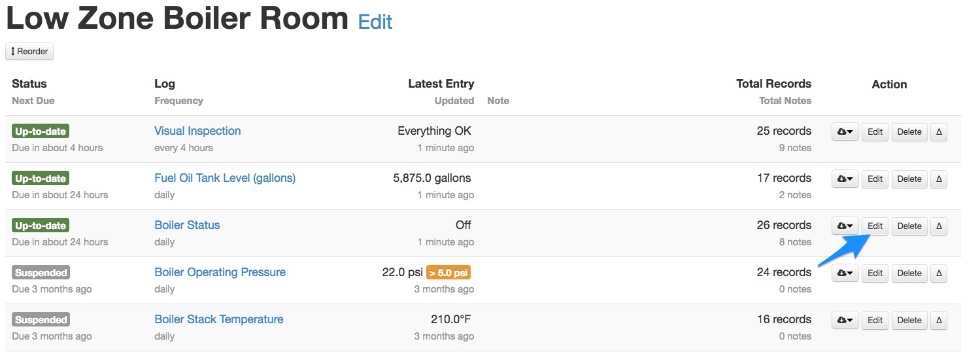Expand the cloud download dropdown for Visual Inspection
980x352 pixels.
tap(845, 132)
